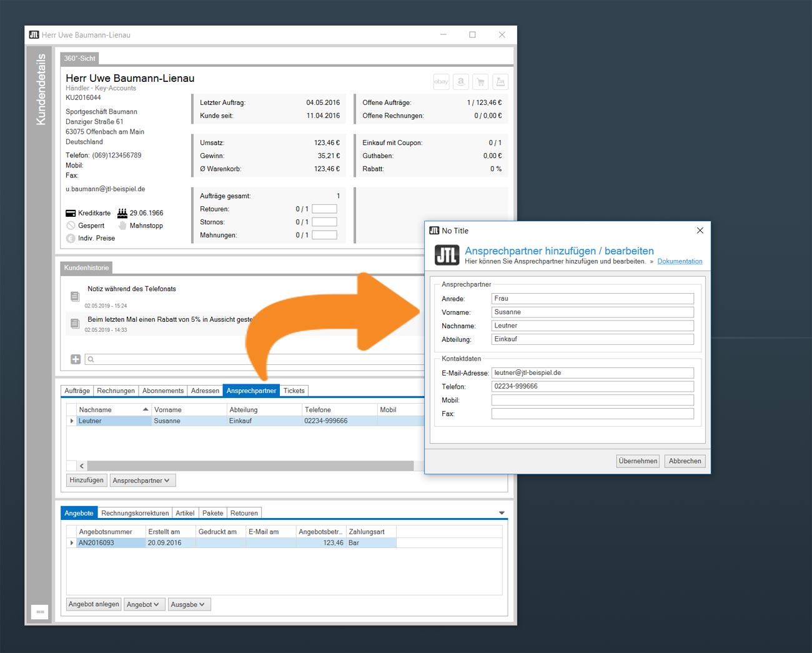
Task: Click the shopping cart icon
Action: (480, 82)
